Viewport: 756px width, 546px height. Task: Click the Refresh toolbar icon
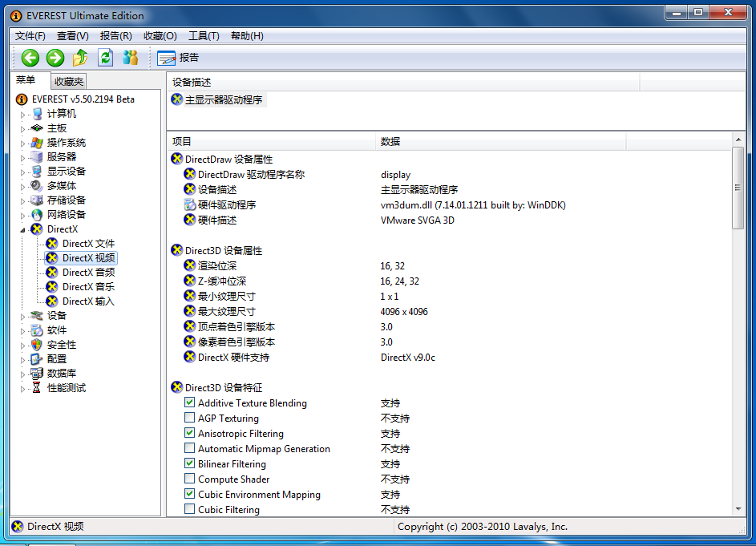[105, 57]
